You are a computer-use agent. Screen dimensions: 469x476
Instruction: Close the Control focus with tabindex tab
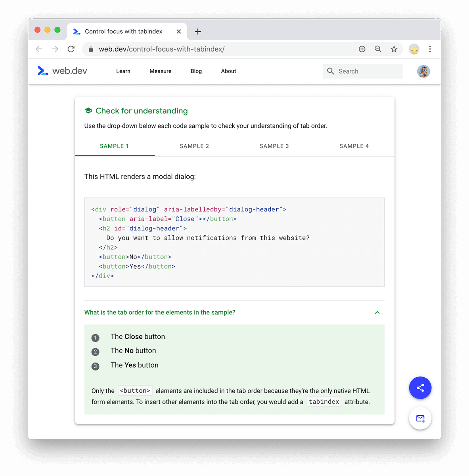(x=179, y=31)
